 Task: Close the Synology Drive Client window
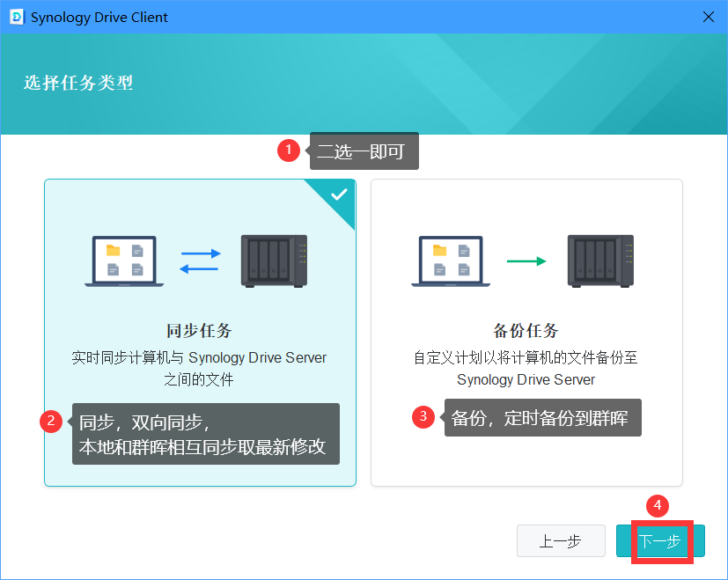tap(709, 17)
